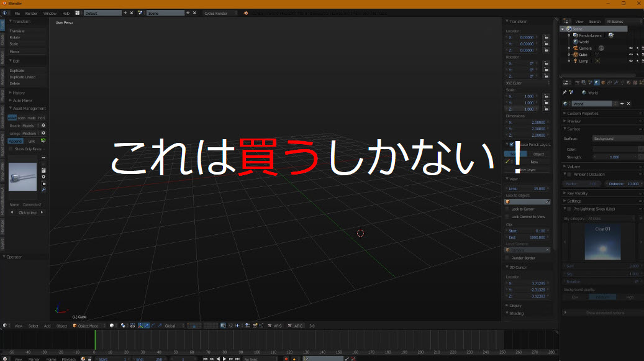Click the Lens 35.000 value field
The height and width of the screenshot is (361, 644).
(527, 188)
